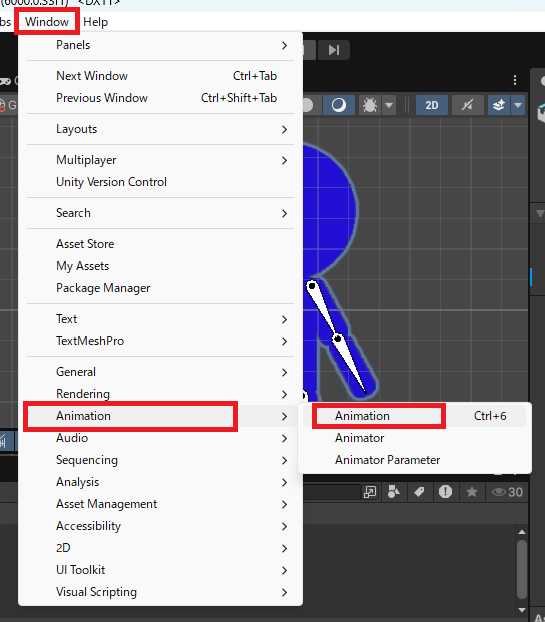545x622 pixels.
Task: Click the Project panel scrollbar up arrow
Action: pos(522,532)
